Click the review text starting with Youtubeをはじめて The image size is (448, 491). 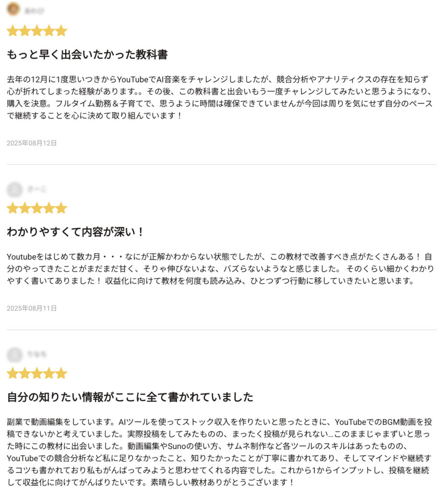(x=220, y=269)
